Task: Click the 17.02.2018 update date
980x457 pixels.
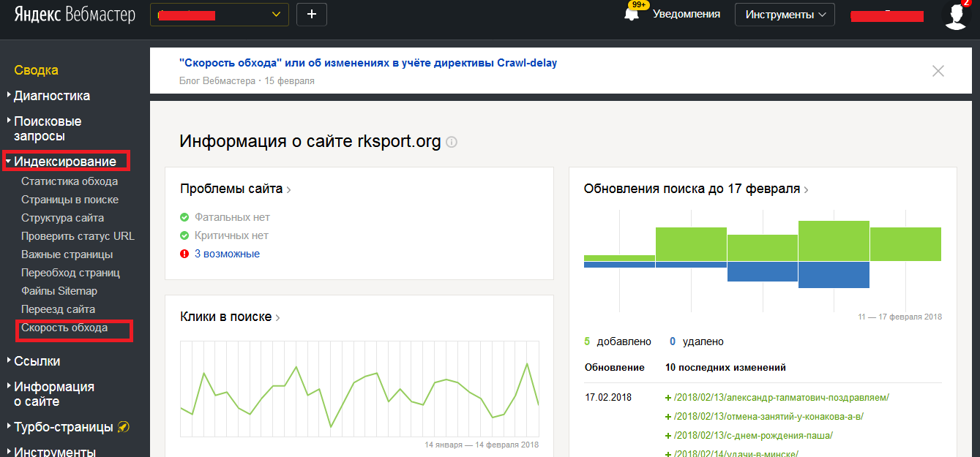Action: click(x=608, y=398)
